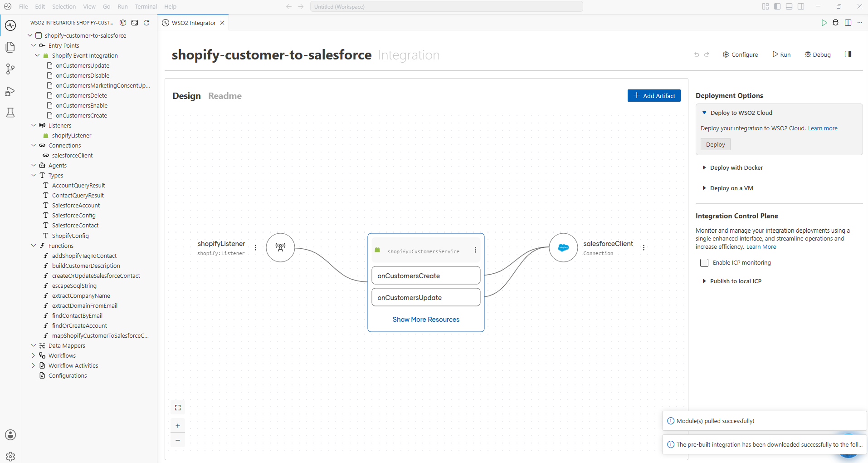Click the shopifyListener antenna node
The width and height of the screenshot is (868, 463).
pyautogui.click(x=280, y=247)
